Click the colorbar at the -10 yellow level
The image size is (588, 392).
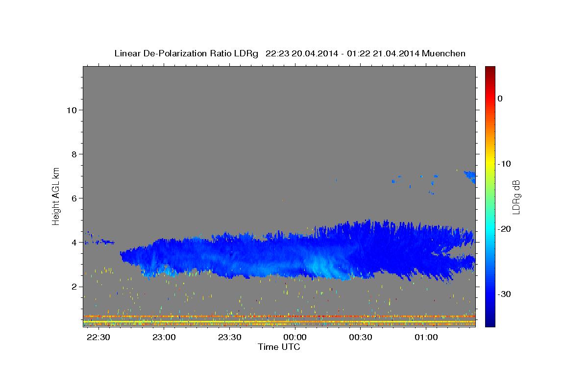click(x=490, y=164)
